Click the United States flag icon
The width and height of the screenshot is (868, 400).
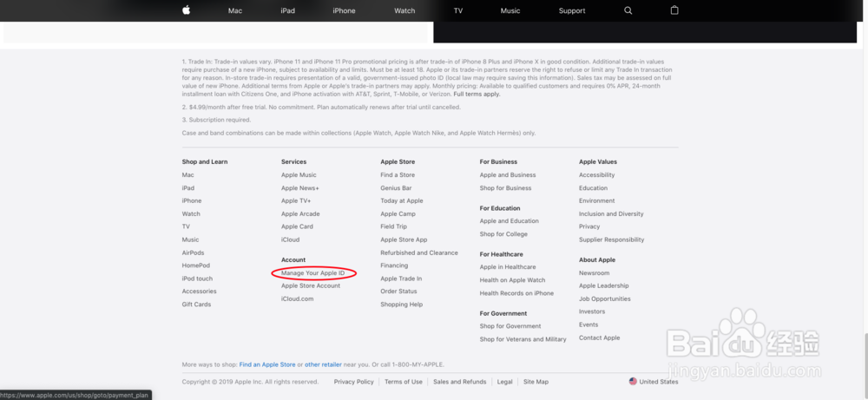click(x=633, y=381)
